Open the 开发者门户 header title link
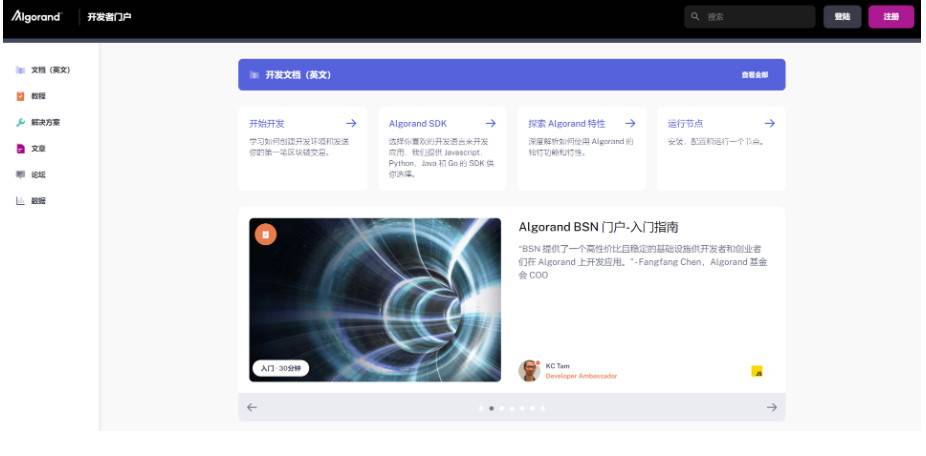Image resolution: width=926 pixels, height=456 pixels. (109, 17)
